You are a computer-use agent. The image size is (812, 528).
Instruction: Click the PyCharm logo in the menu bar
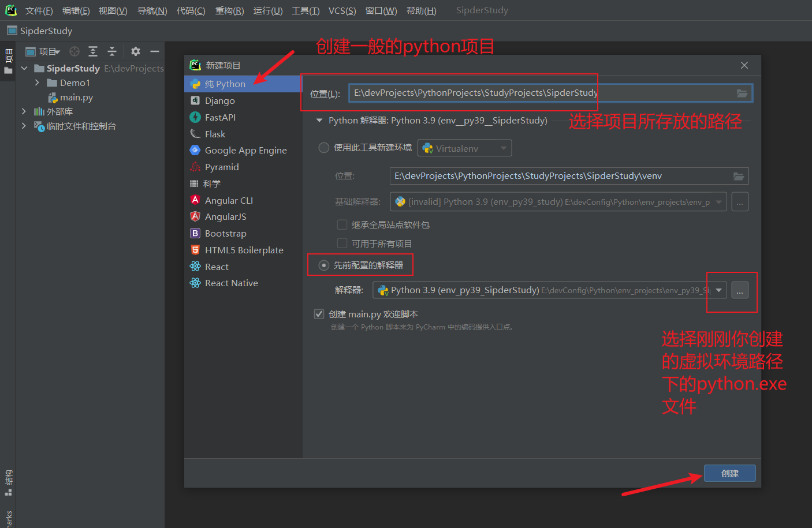click(11, 10)
